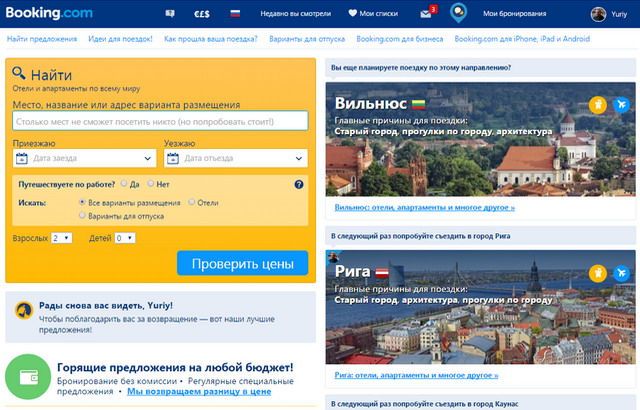
Task: Click the Вильнюс city title
Action: click(x=371, y=104)
